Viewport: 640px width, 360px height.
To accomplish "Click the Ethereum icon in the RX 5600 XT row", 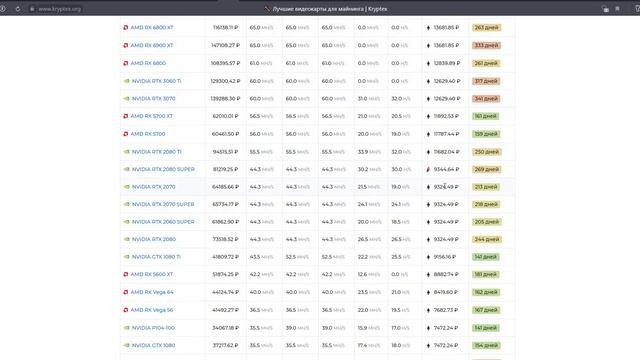I will click(428, 275).
